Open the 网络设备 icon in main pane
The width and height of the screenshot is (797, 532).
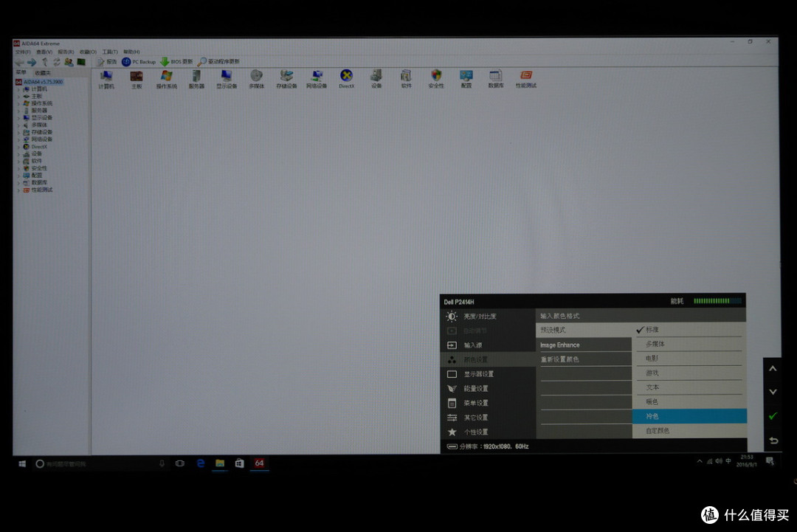tap(316, 79)
